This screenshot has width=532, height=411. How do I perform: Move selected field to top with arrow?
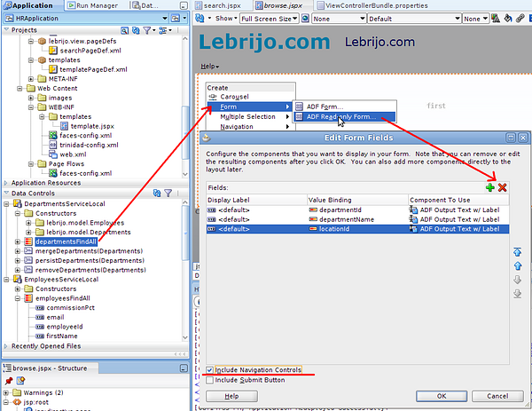518,252
